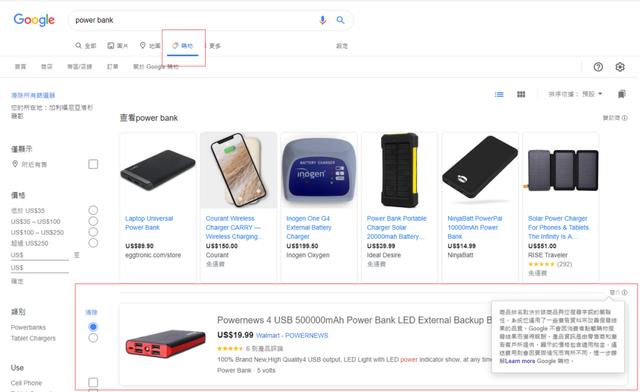Check the nearby availability checkbox

coord(93,164)
